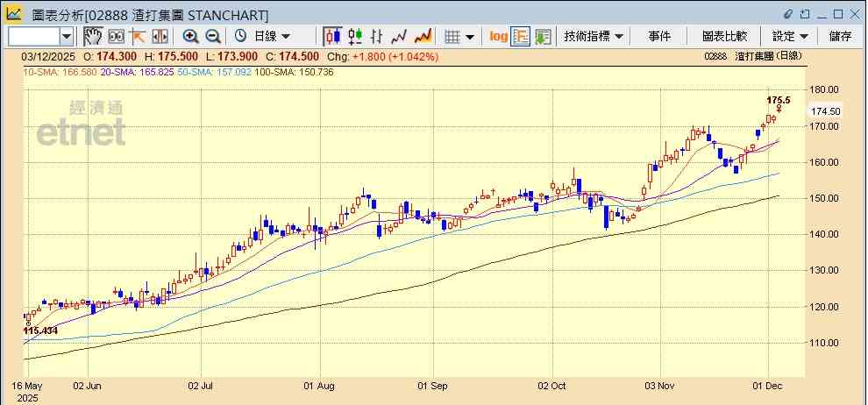Click the 事件 button
The image size is (868, 405).
[x=659, y=36]
